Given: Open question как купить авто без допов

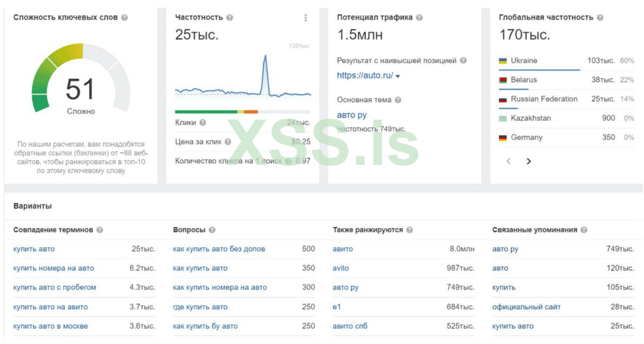Looking at the screenshot, I should point(219,249).
